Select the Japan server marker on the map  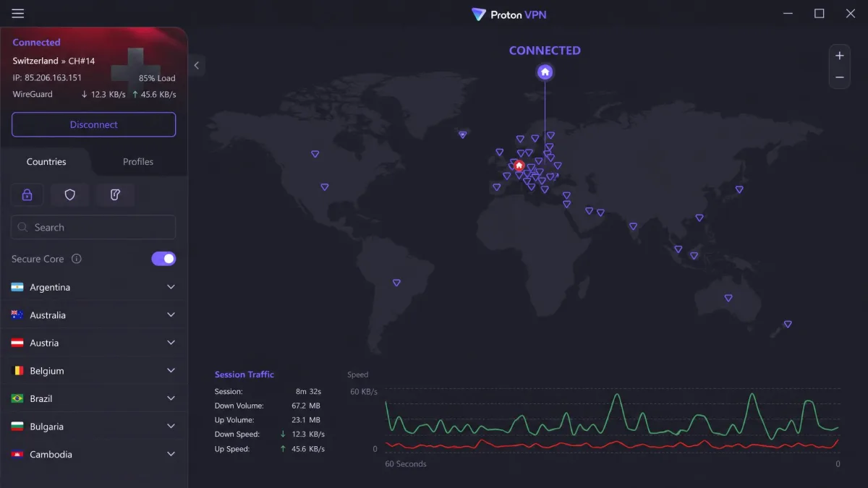739,189
